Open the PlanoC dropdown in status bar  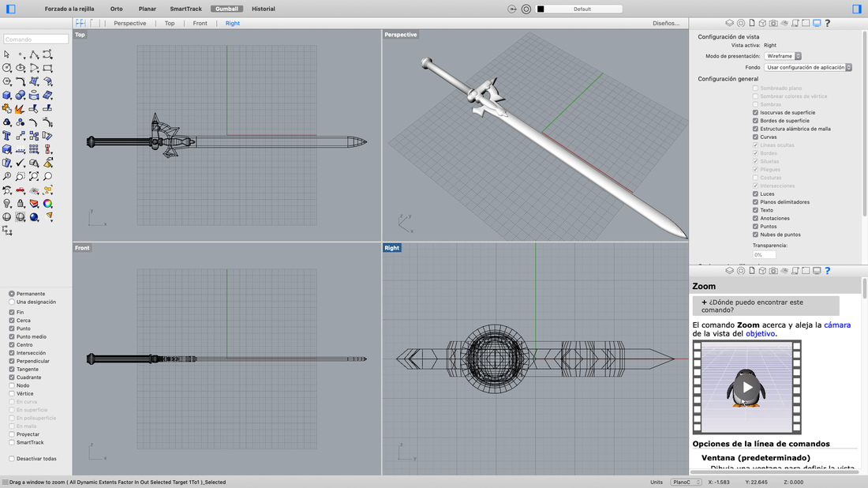[687, 482]
